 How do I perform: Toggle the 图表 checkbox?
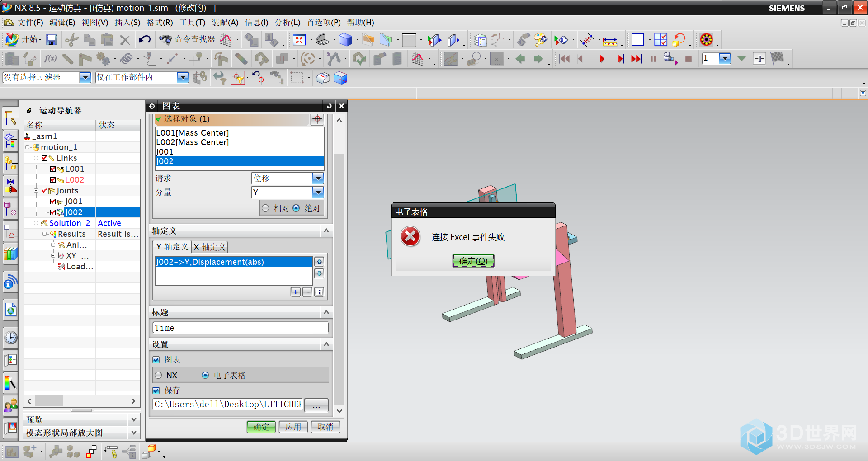[156, 360]
